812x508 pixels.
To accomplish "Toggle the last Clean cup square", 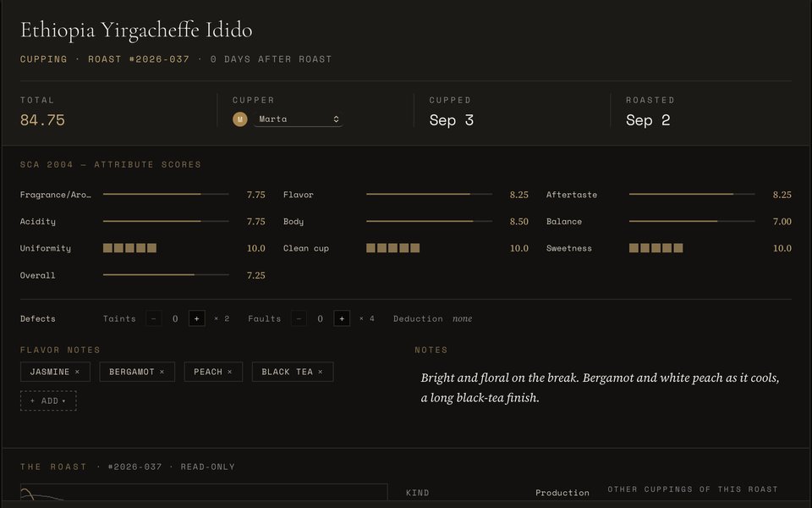I will (x=414, y=248).
